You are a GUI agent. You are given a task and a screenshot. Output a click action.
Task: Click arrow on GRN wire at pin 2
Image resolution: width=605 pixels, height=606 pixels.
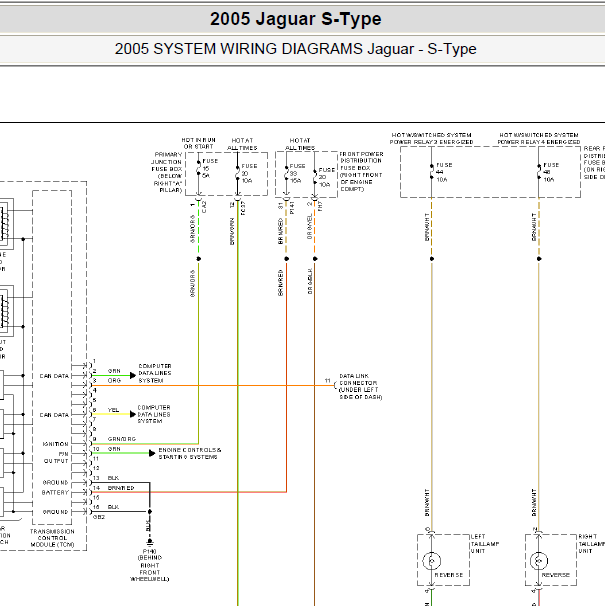133,375
